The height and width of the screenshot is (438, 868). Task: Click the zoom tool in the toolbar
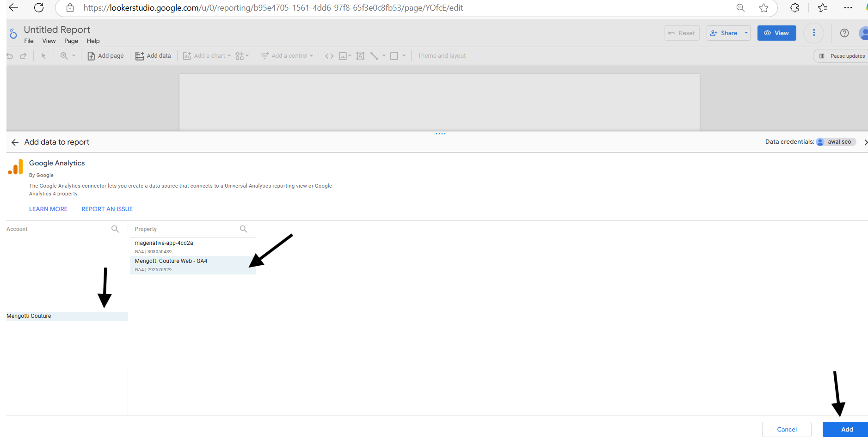[64, 56]
